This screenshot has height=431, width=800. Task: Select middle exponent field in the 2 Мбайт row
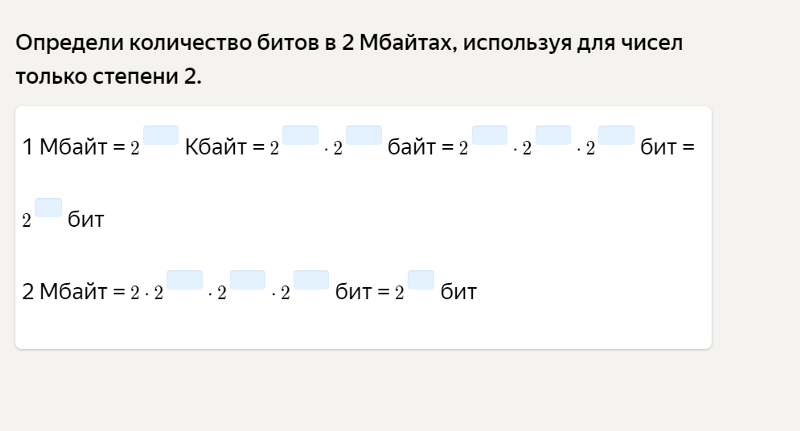click(247, 280)
